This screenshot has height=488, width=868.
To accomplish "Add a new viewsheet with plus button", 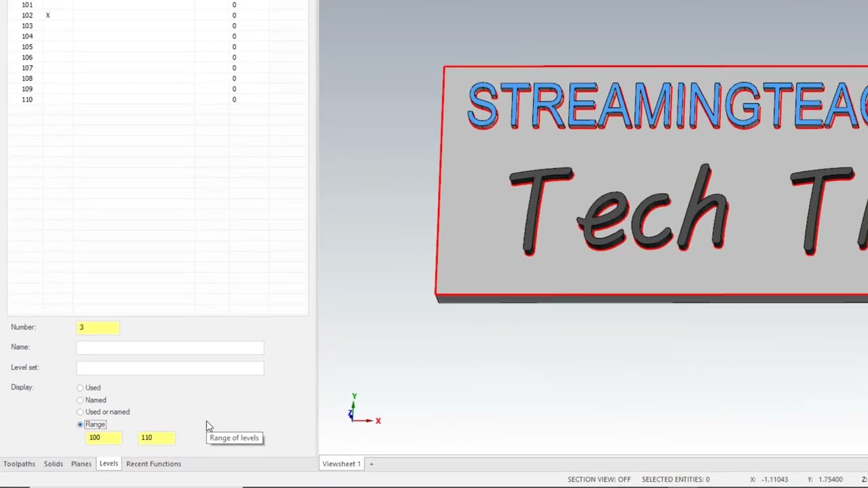I will (371, 464).
